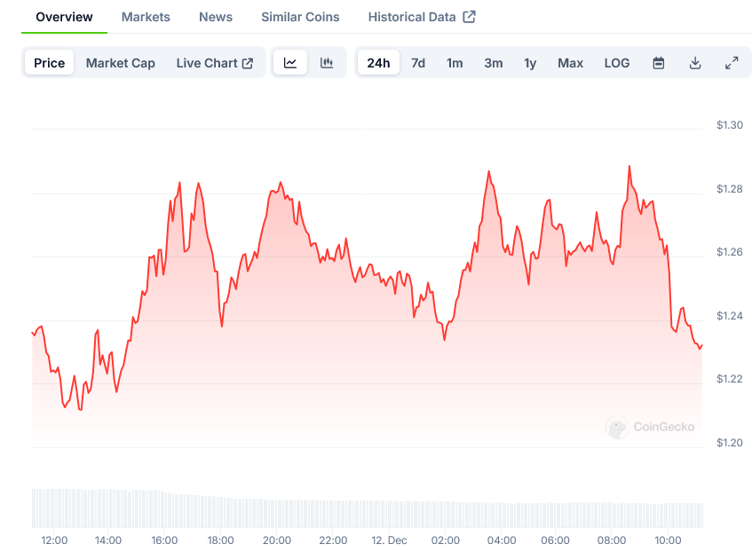752x560 pixels.
Task: Go to the Markets tab
Action: tap(146, 17)
